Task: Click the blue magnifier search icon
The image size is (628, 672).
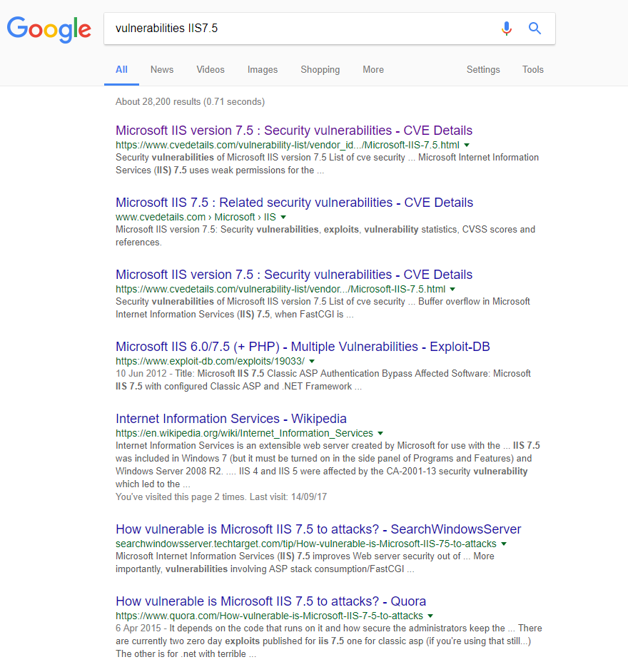Action: pos(535,28)
